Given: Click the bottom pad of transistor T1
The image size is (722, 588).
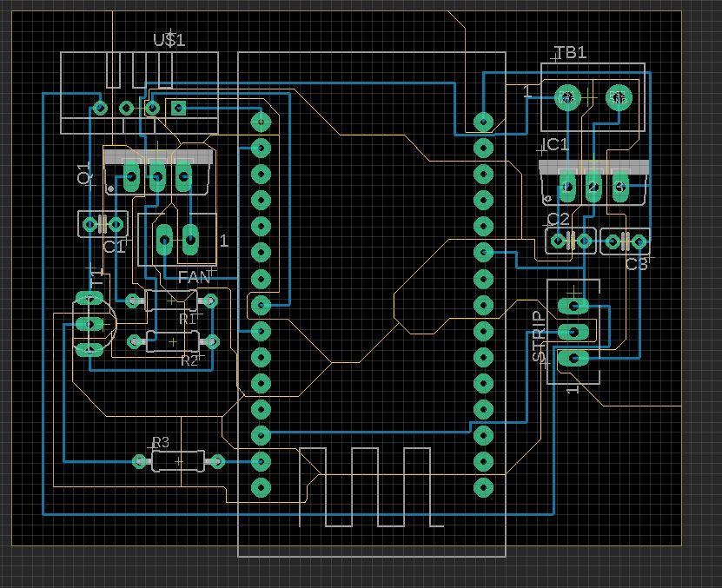Looking at the screenshot, I should tap(89, 350).
